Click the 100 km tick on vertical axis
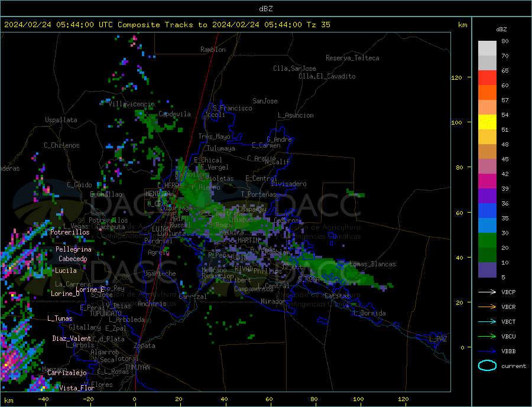 click(457, 122)
